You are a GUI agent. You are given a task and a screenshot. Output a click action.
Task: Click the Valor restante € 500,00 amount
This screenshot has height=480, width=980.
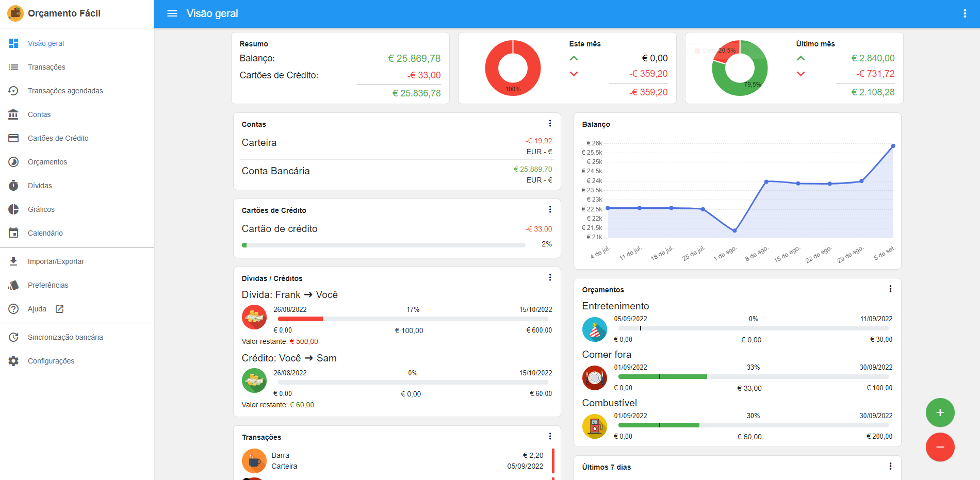(x=304, y=341)
